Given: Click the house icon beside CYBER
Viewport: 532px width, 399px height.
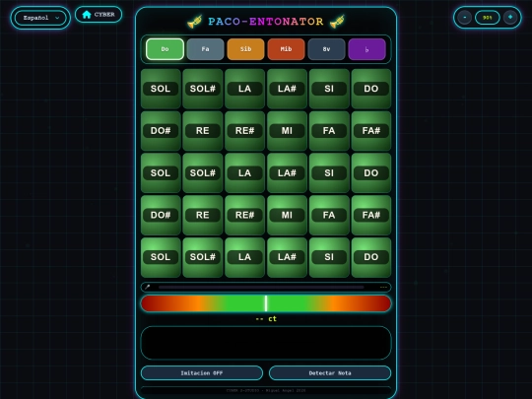Looking at the screenshot, I should [87, 14].
